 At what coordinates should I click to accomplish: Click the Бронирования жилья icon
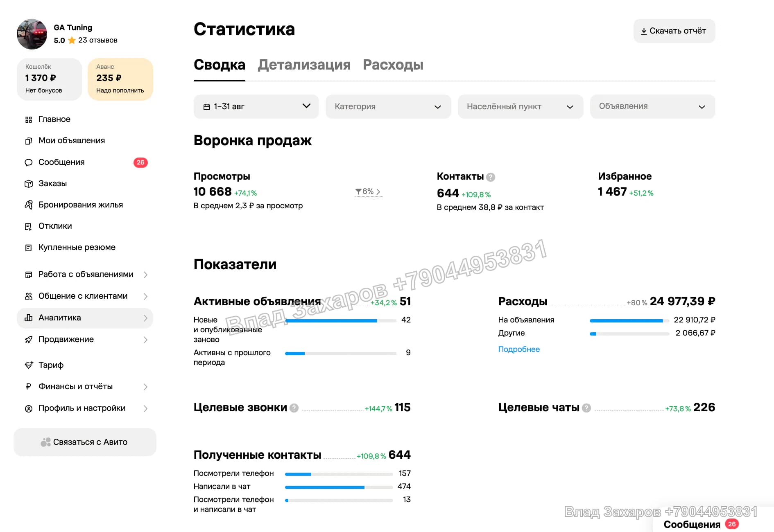28,205
